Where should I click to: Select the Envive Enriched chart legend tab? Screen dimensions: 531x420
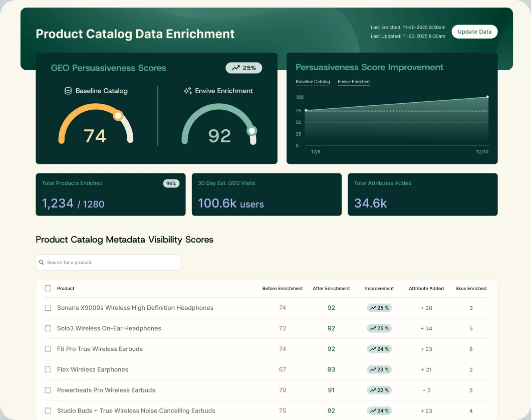353,82
